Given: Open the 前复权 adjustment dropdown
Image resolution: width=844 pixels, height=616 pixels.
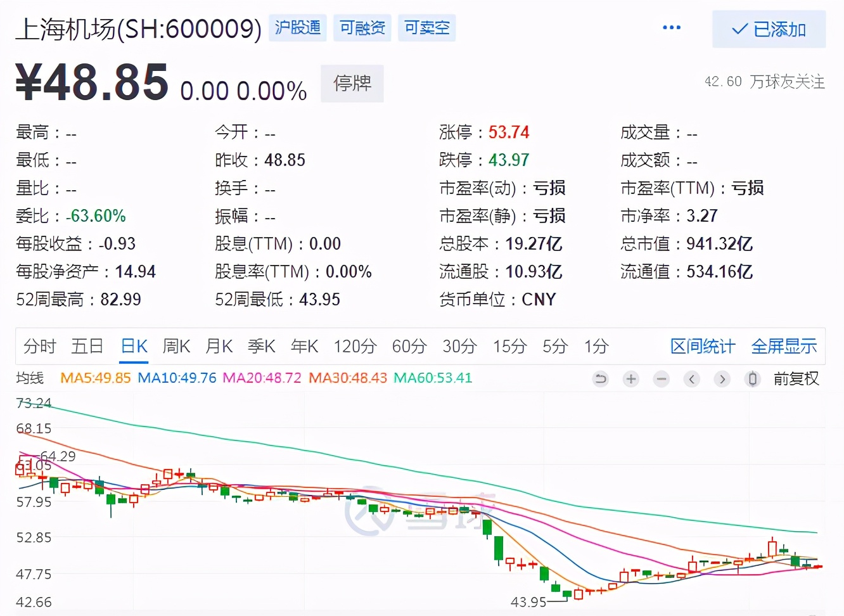Looking at the screenshot, I should coord(796,378).
